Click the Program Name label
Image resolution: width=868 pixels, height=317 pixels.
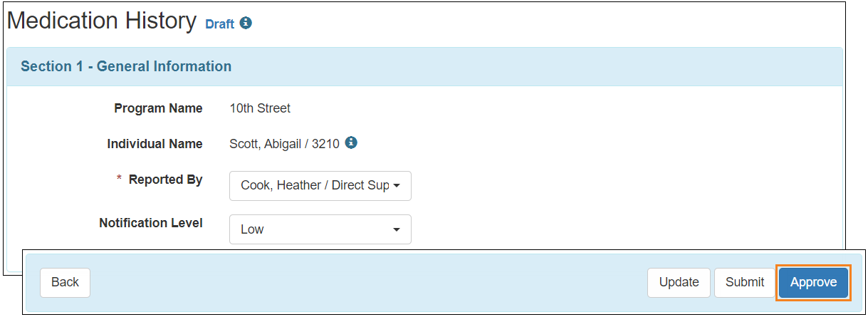pyautogui.click(x=158, y=108)
